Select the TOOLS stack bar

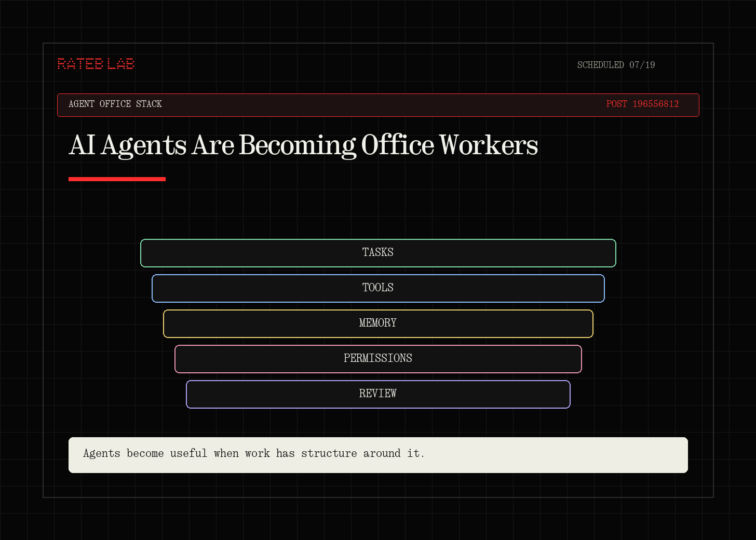point(378,288)
